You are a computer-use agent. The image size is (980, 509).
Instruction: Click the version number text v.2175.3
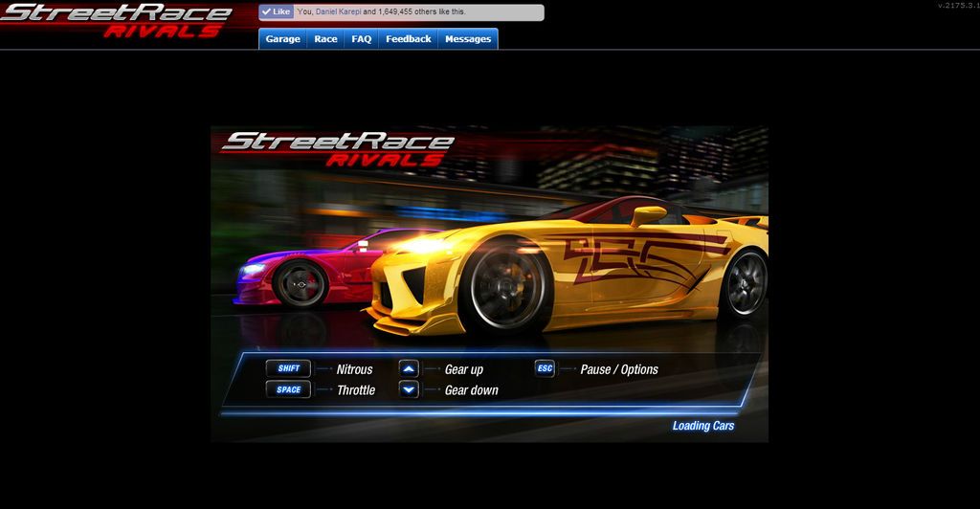click(958, 6)
